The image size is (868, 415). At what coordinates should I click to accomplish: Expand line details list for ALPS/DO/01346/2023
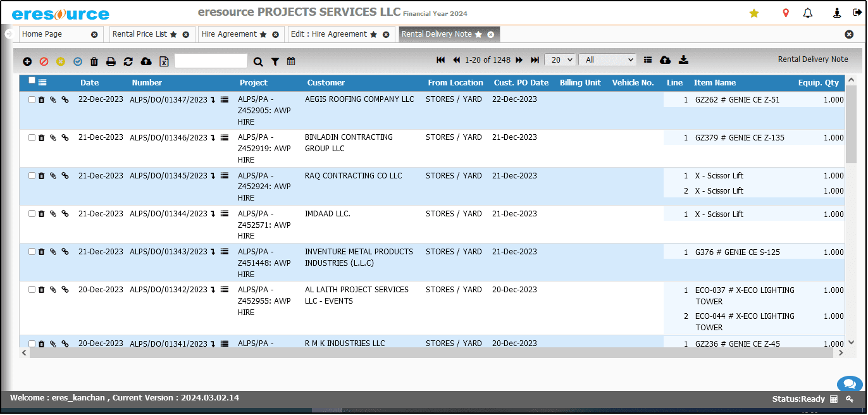click(x=225, y=138)
